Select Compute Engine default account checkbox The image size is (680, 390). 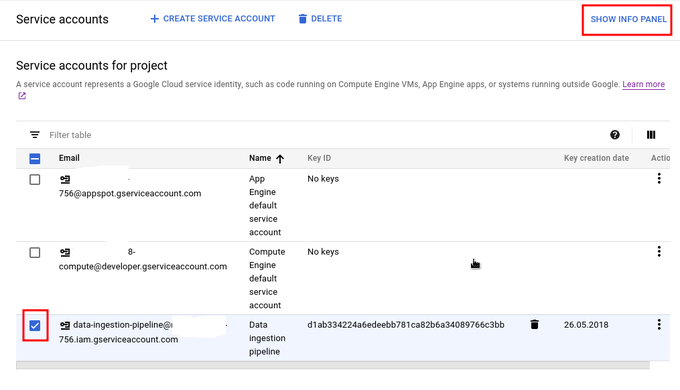tap(35, 252)
